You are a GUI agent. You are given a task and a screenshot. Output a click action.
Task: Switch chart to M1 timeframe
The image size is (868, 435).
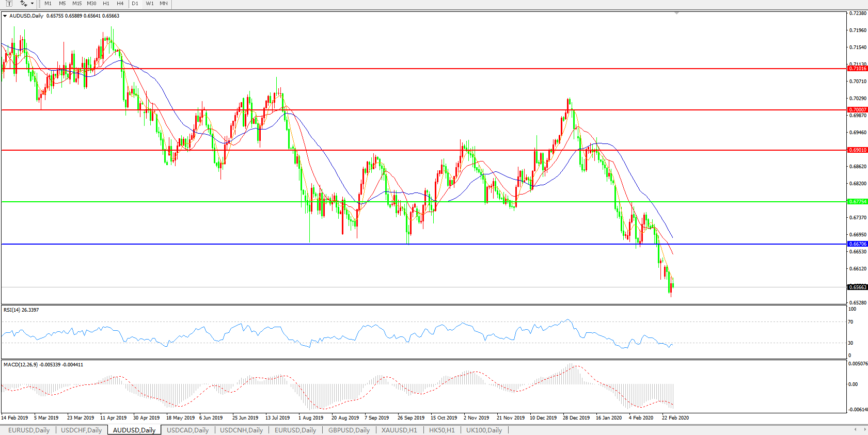coord(48,4)
